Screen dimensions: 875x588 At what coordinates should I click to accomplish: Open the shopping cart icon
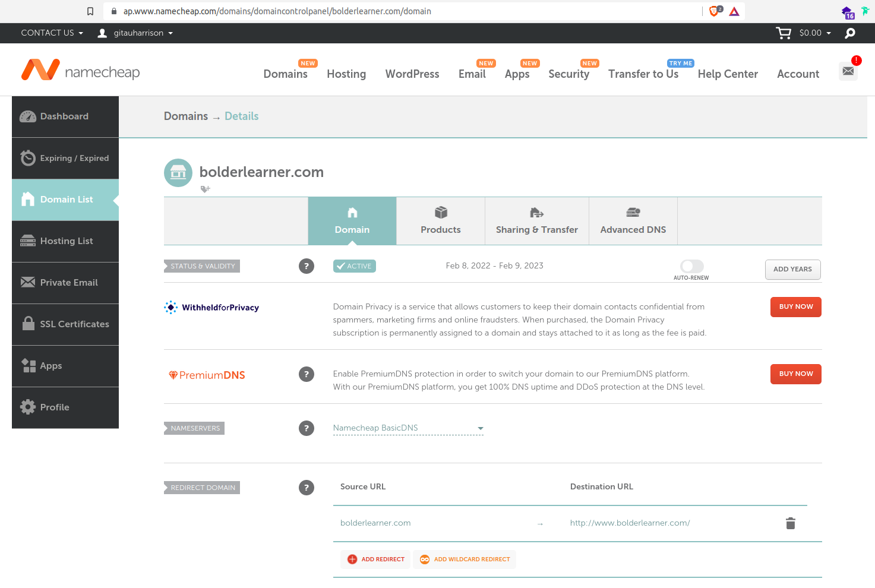[x=784, y=33]
